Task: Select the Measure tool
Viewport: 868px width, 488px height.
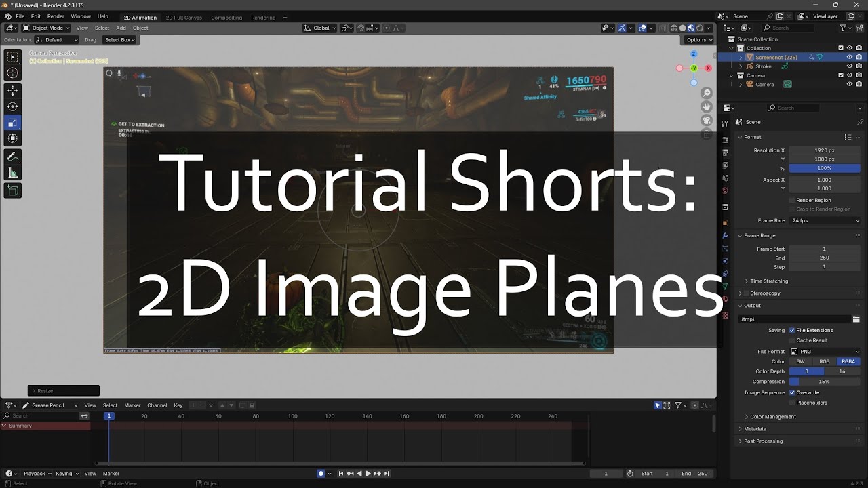Action: pyautogui.click(x=13, y=173)
